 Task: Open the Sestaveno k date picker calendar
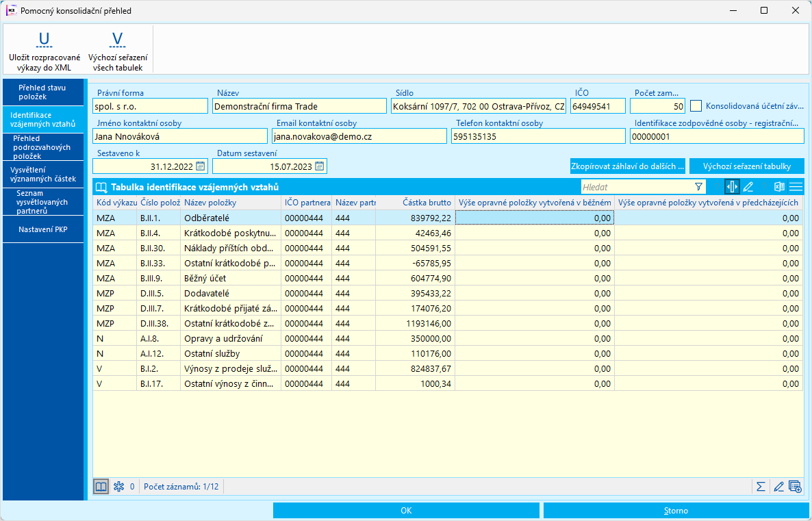pos(200,166)
